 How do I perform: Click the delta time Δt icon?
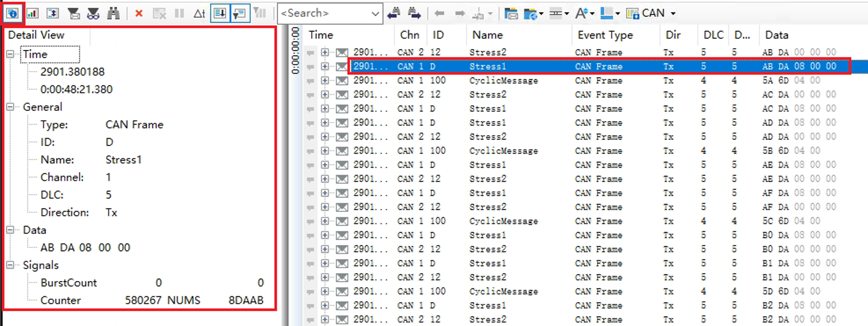(x=199, y=13)
